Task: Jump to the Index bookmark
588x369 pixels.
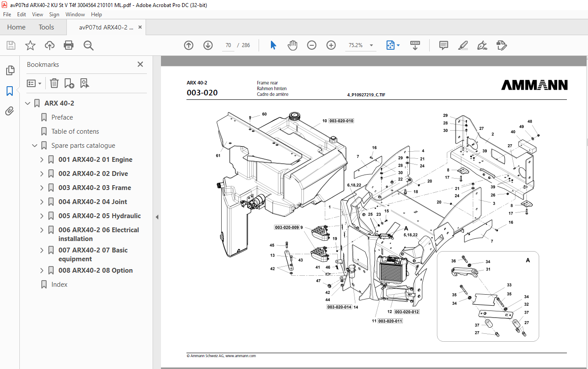Action: coord(59,285)
